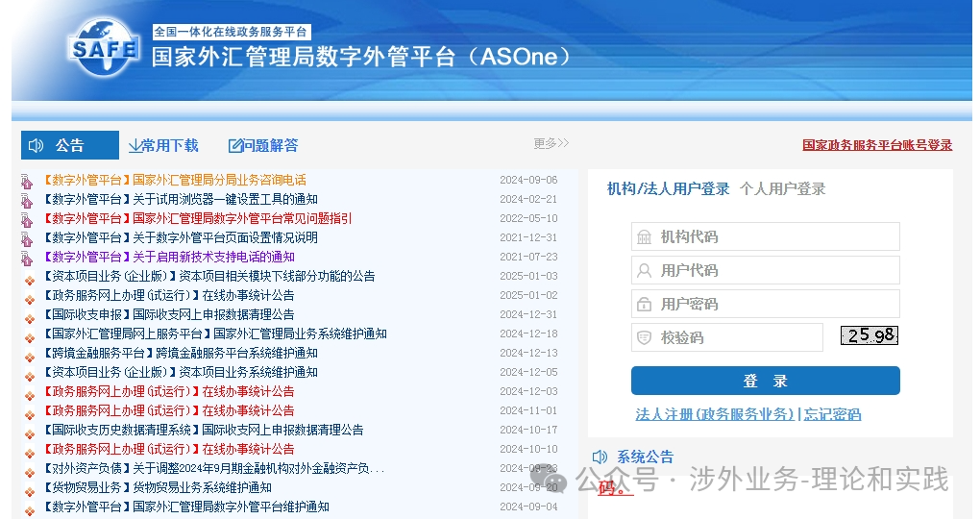The image size is (980, 519).
Task: Click the speaker icon in 公告 tab
Action: tap(37, 146)
